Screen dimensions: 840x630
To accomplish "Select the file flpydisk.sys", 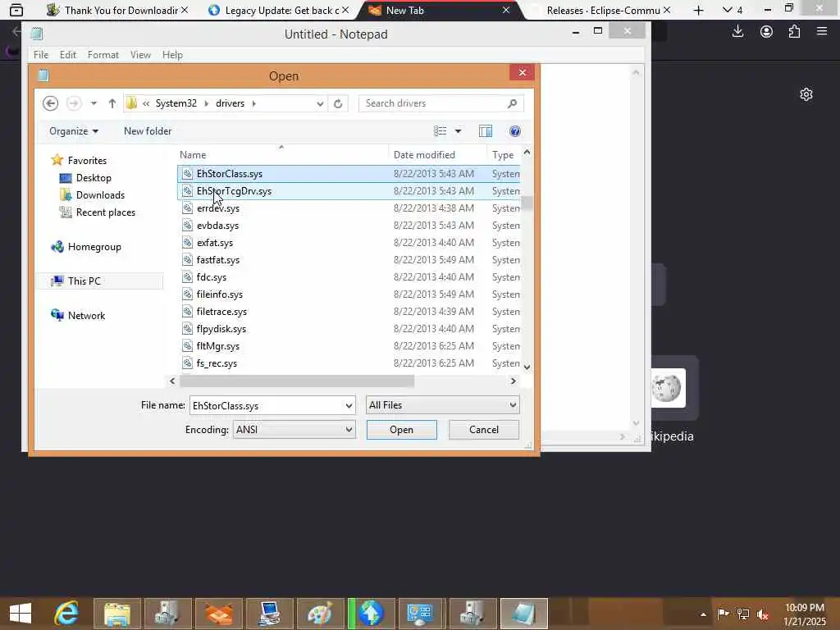I will coord(348,329).
